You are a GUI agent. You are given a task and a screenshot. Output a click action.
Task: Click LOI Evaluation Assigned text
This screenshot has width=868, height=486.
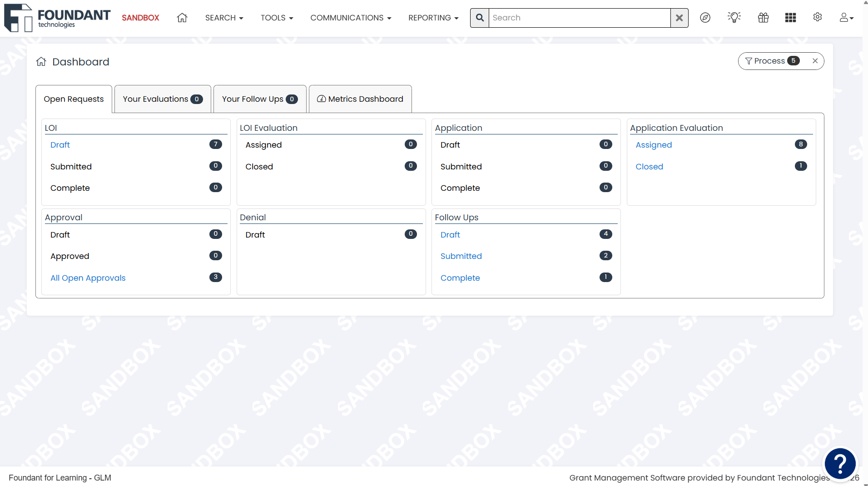(x=263, y=145)
